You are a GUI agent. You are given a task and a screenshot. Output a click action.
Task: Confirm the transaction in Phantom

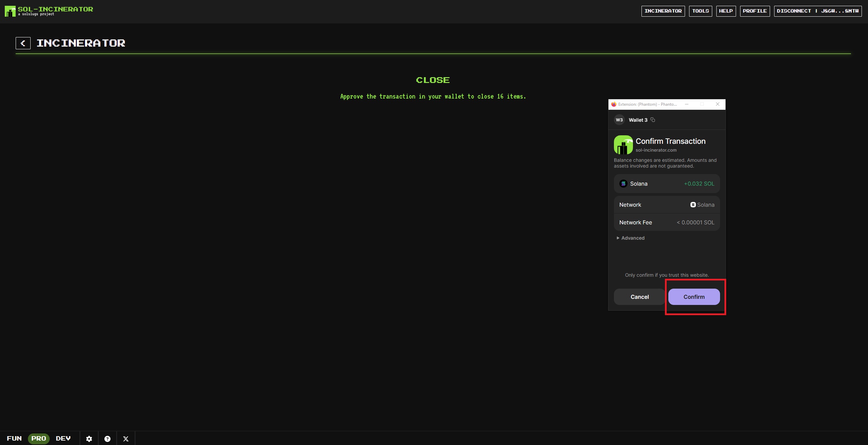(x=694, y=297)
